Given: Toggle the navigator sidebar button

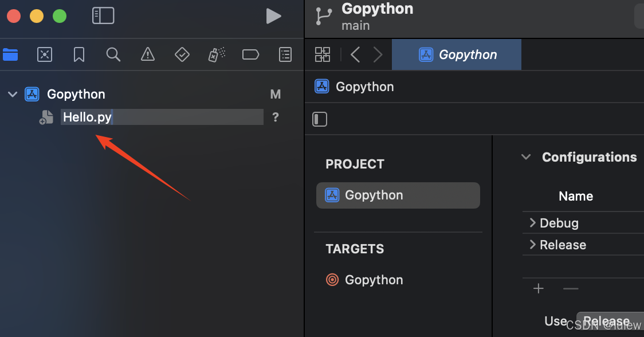Looking at the screenshot, I should pos(103,16).
